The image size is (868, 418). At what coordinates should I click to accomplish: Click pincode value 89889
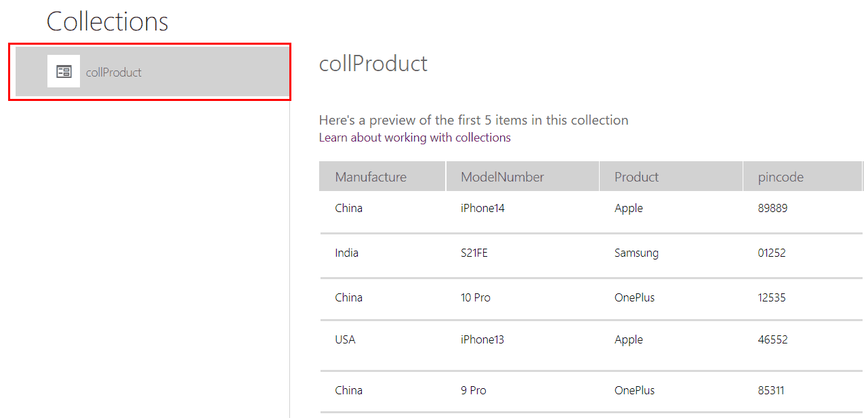coord(772,208)
